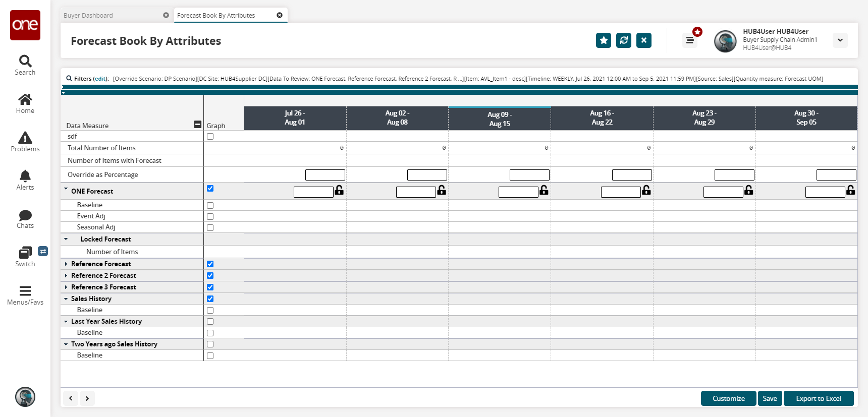The image size is (868, 417).
Task: Check the sdf graph checkbox
Action: tap(210, 136)
